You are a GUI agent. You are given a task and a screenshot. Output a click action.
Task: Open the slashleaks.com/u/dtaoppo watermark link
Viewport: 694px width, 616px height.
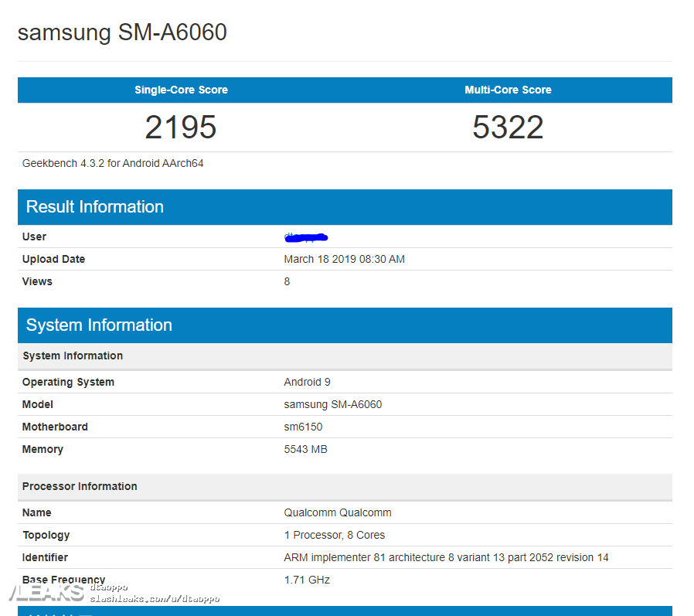pyautogui.click(x=155, y=599)
